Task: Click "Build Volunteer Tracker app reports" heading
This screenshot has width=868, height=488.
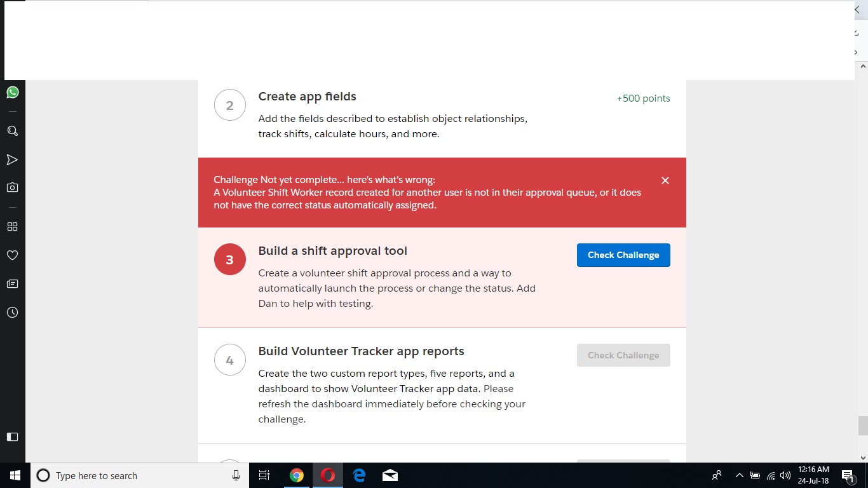Action: point(362,351)
